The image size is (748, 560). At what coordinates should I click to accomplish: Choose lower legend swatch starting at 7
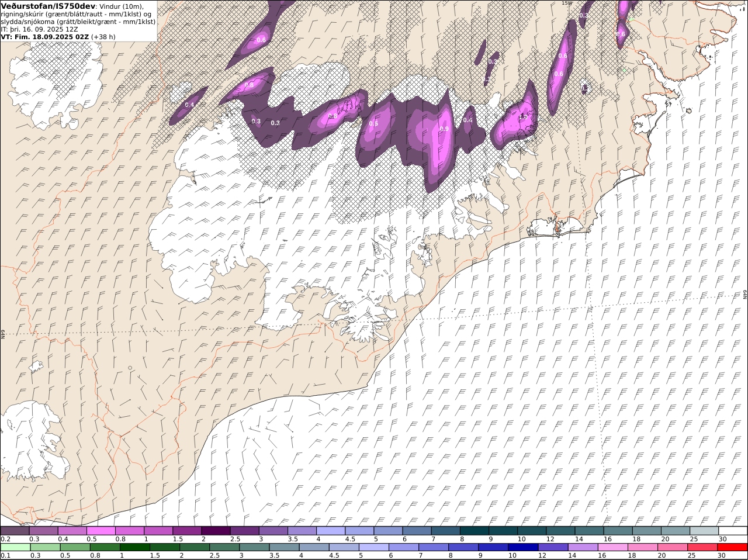tap(432, 548)
